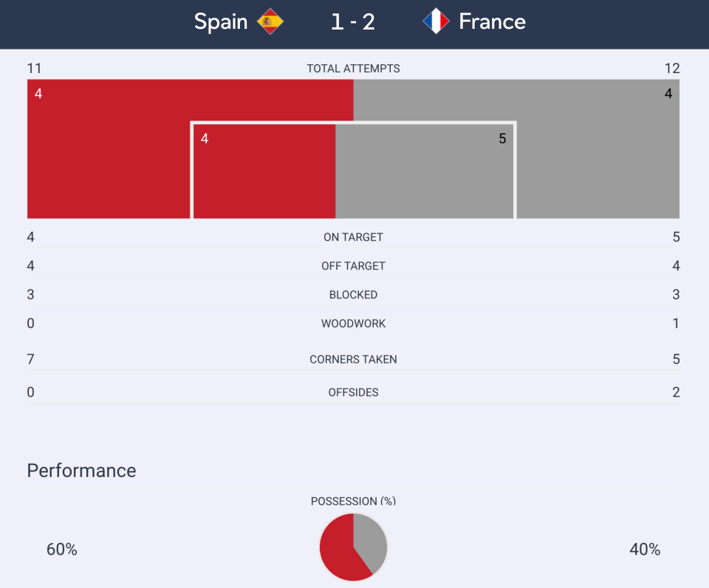709x588 pixels.
Task: Click the Spain flag icon
Action: pos(270,21)
